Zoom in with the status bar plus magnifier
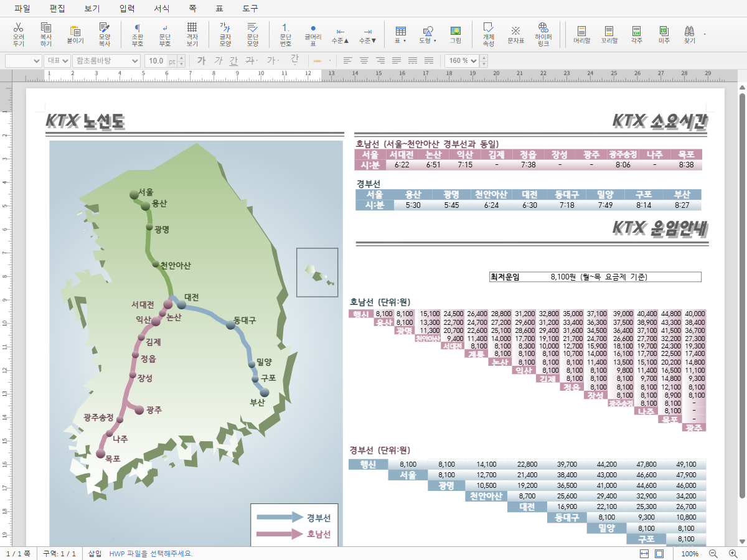The width and height of the screenshot is (747, 560). (x=733, y=553)
